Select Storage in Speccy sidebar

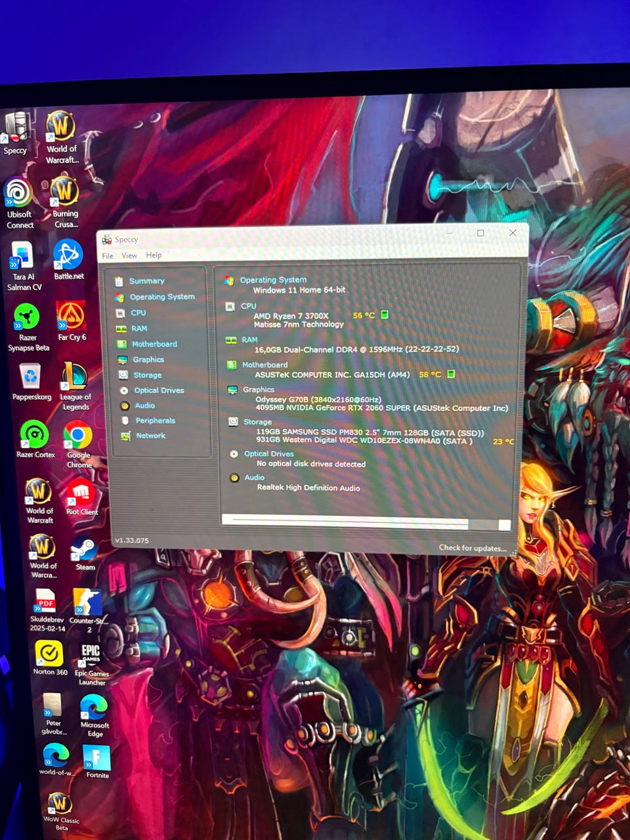(147, 375)
